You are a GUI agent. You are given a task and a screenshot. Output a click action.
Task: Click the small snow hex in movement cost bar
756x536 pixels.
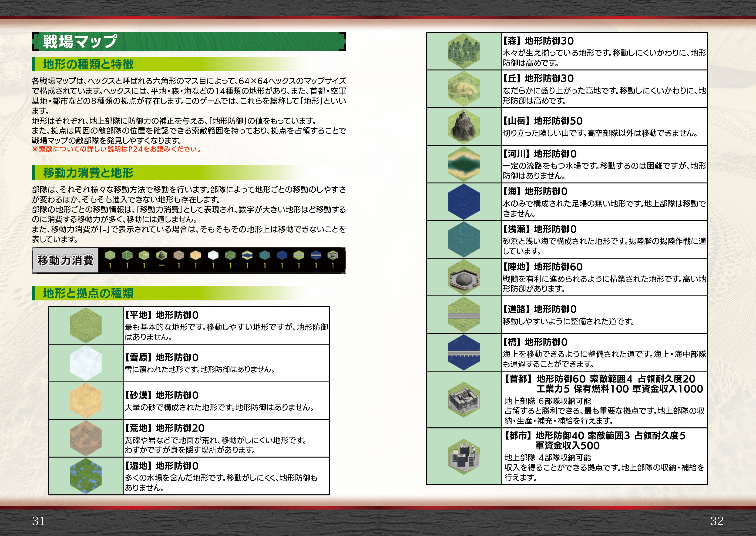[213, 255]
